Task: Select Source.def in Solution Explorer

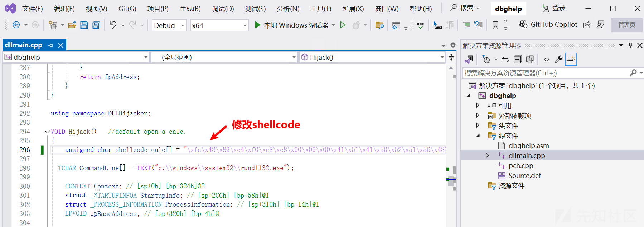Action: [x=524, y=176]
